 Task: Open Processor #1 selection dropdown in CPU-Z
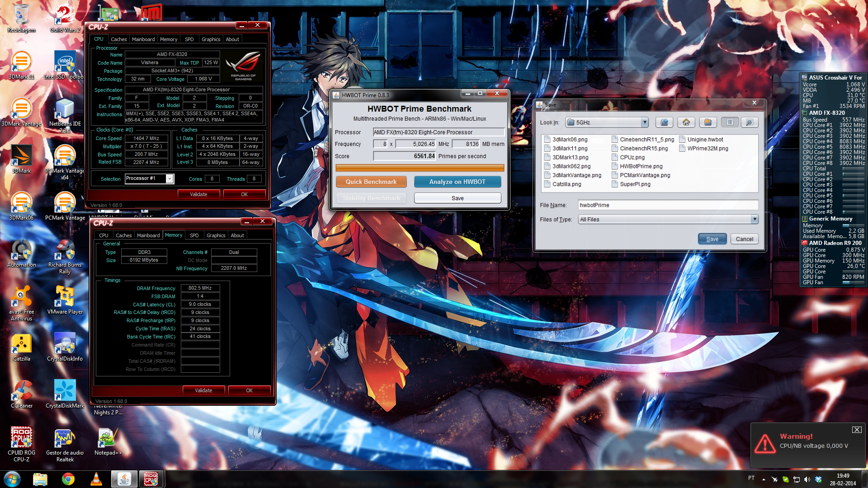tap(170, 179)
